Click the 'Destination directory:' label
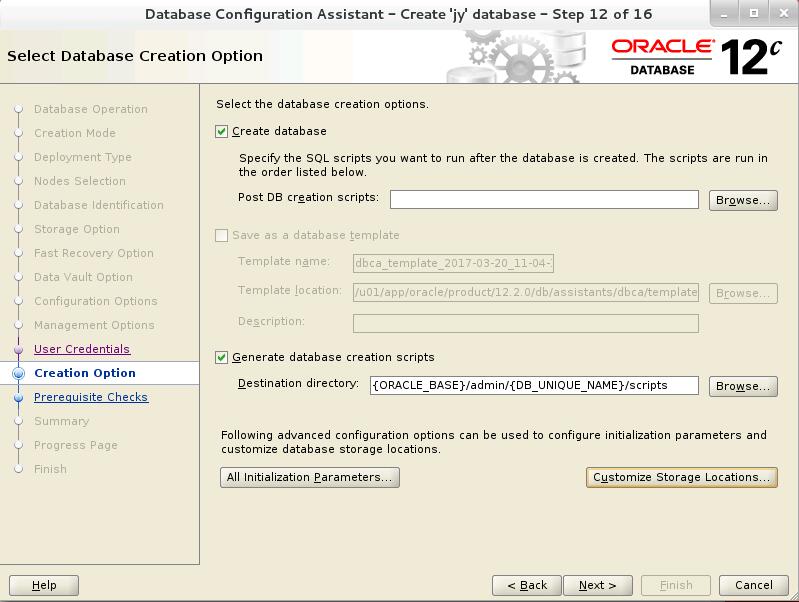799x602 pixels. point(298,383)
